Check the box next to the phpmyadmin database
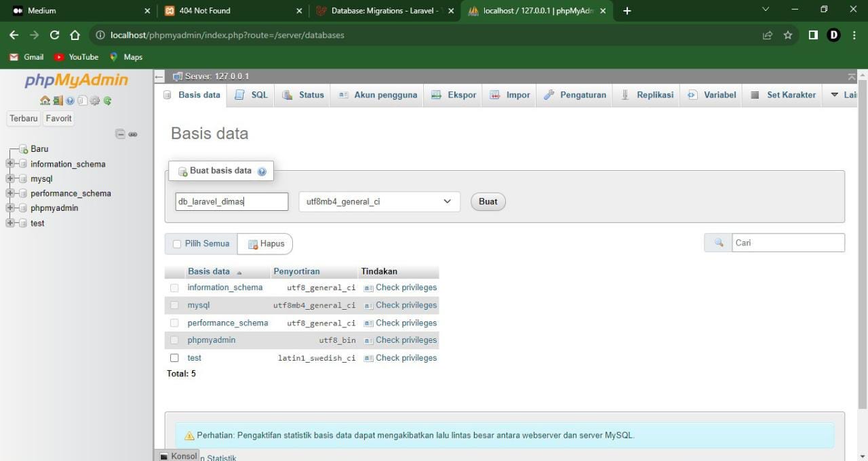The image size is (868, 461). tap(174, 340)
